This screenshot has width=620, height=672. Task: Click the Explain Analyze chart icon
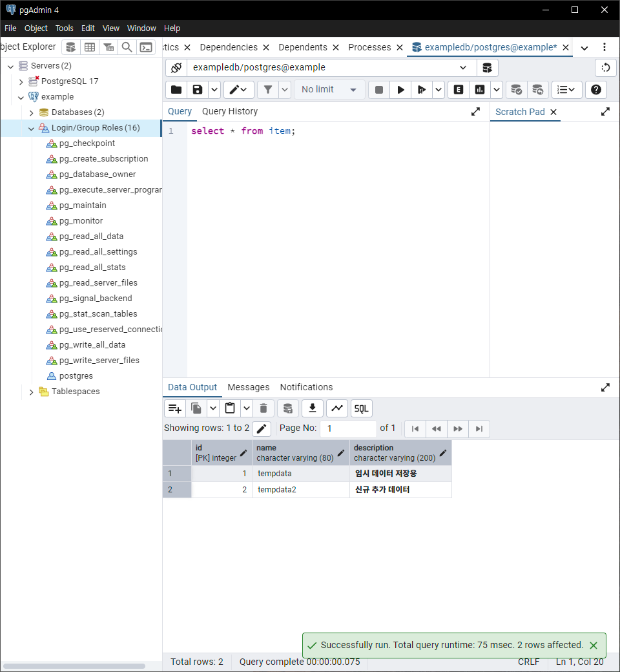(480, 90)
